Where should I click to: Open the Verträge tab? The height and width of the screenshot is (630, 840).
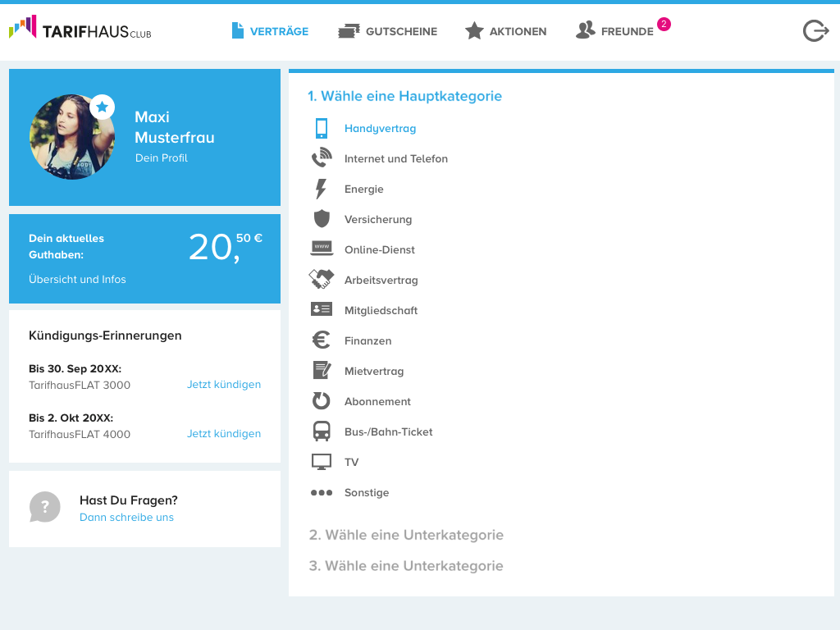click(x=270, y=31)
